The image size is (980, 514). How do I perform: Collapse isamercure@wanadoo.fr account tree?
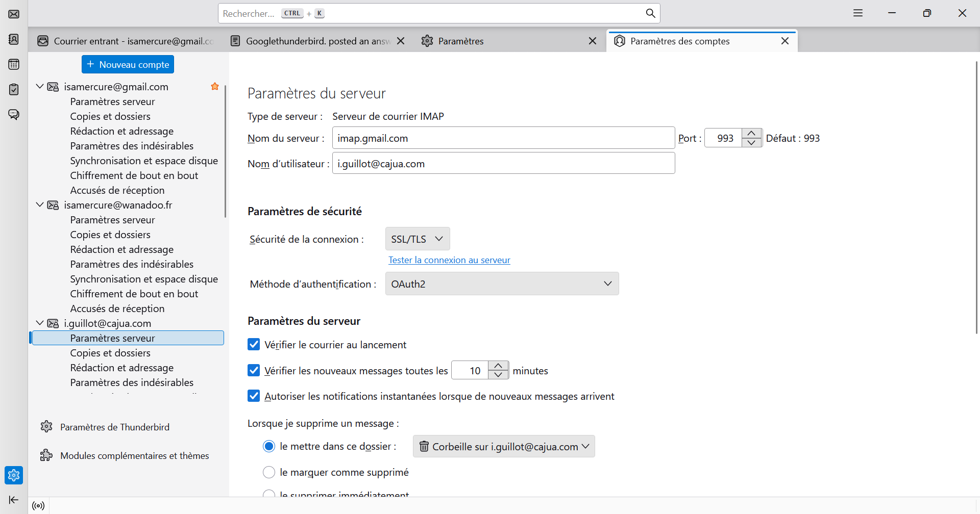click(x=40, y=205)
